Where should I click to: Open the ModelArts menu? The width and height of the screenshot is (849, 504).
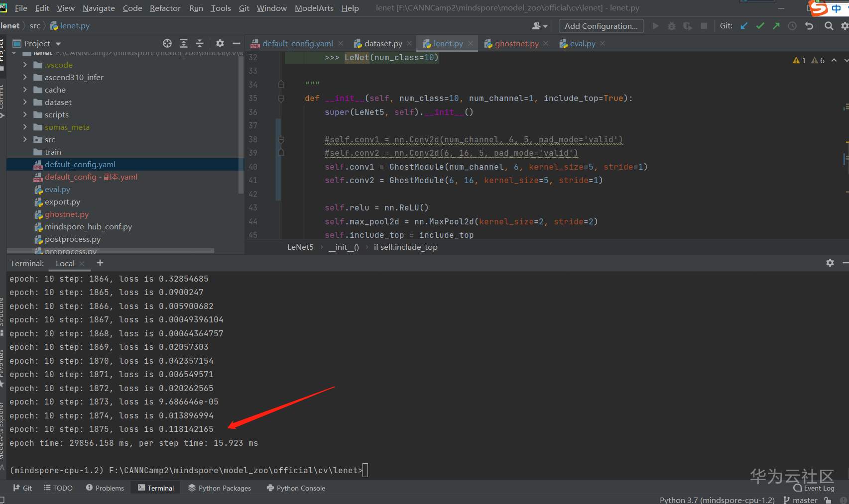(314, 8)
